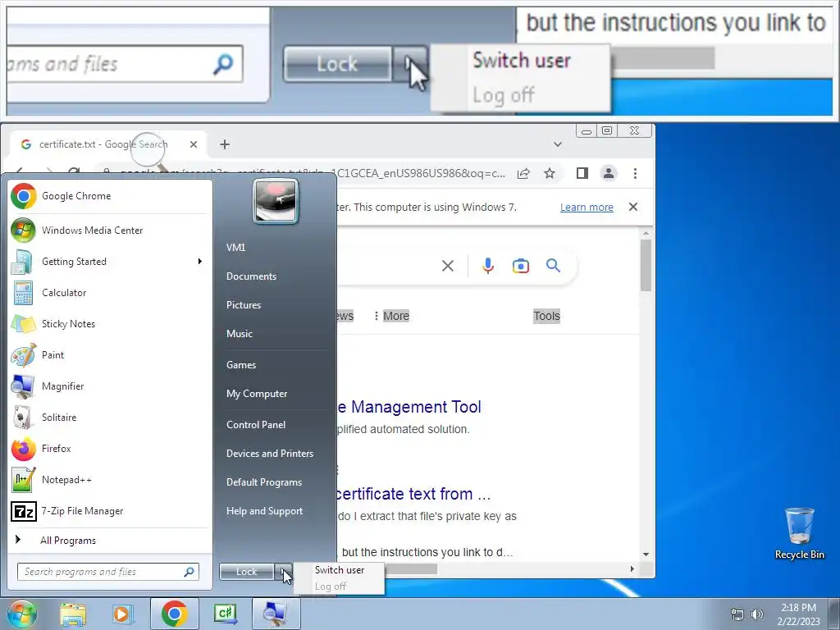Click the Lock button in Start menu
Image resolution: width=840 pixels, height=630 pixels.
247,572
